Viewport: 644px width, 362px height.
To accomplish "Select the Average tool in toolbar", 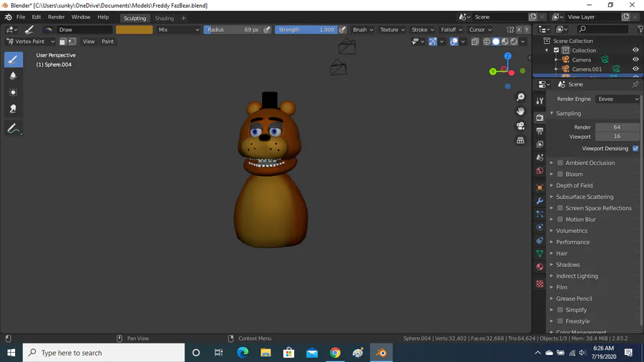I will tap(13, 92).
